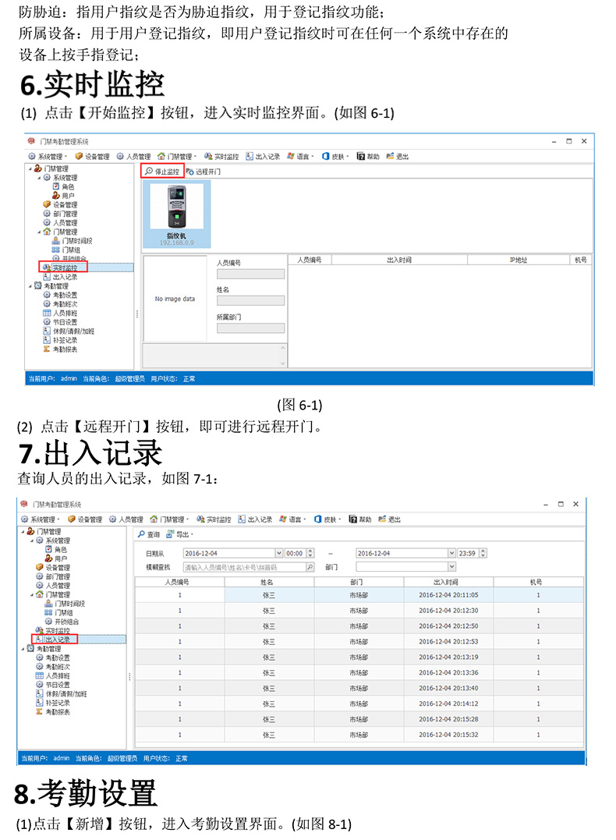Click the 停止监控 (stop monitoring) button
Image resolution: width=616 pixels, height=840 pixels.
[x=162, y=171]
